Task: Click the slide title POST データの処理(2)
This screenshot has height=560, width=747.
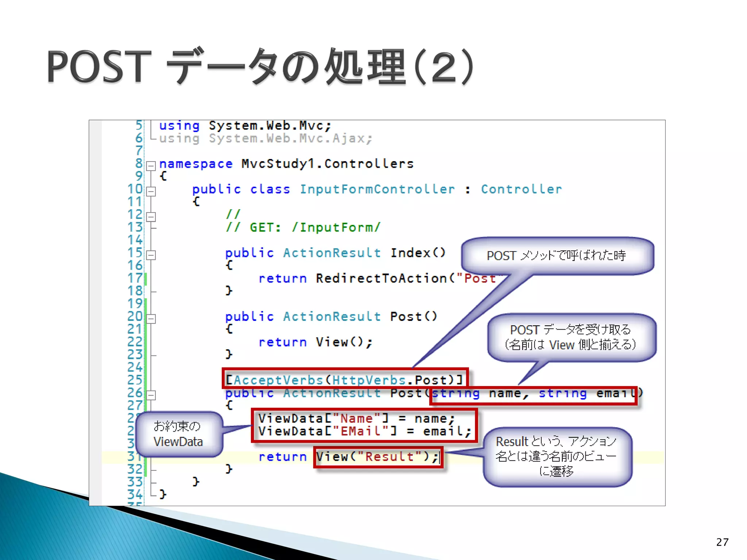Action: coord(260,67)
